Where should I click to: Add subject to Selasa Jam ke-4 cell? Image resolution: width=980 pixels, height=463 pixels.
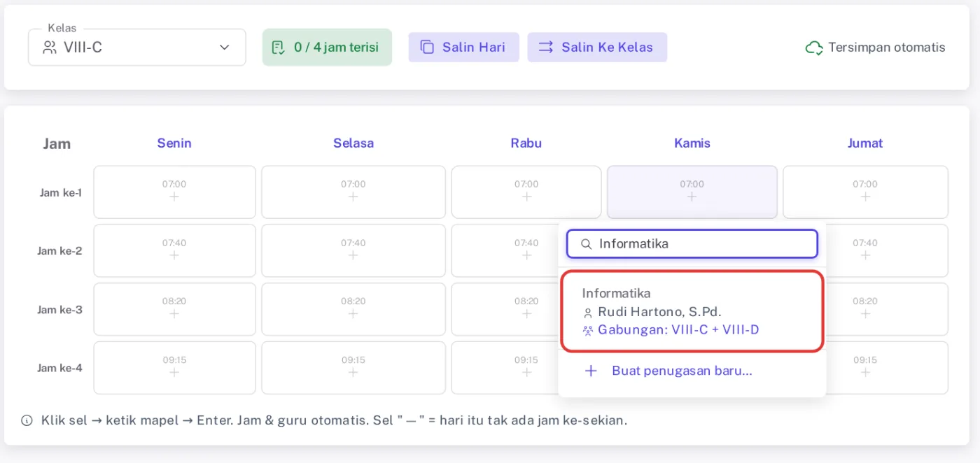(x=353, y=368)
